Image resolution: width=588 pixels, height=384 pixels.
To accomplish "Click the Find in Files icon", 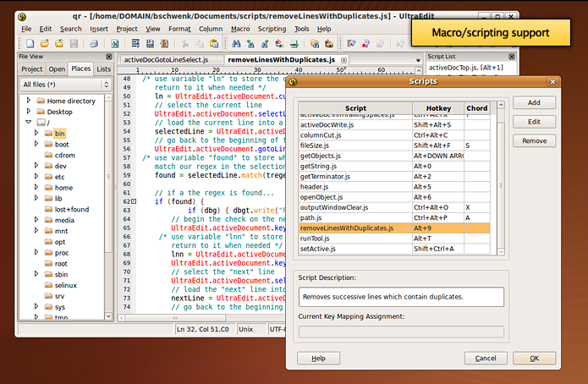I will (x=315, y=44).
